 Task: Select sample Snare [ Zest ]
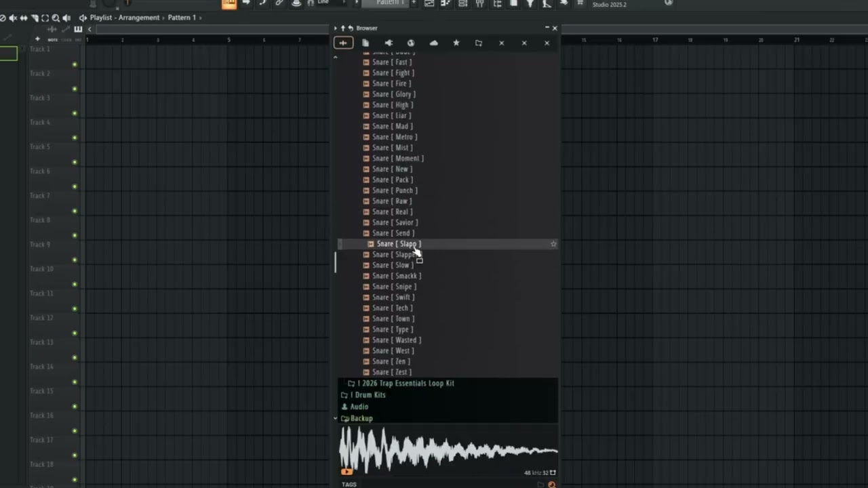point(392,372)
